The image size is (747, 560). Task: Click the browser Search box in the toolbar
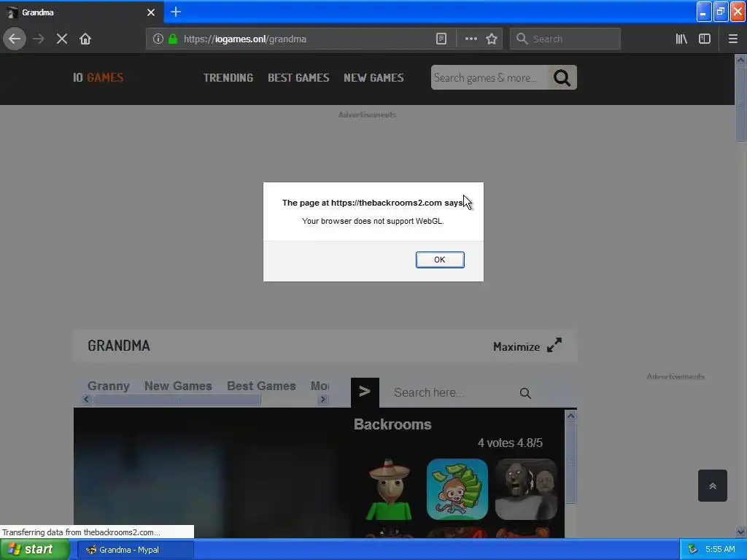click(565, 39)
